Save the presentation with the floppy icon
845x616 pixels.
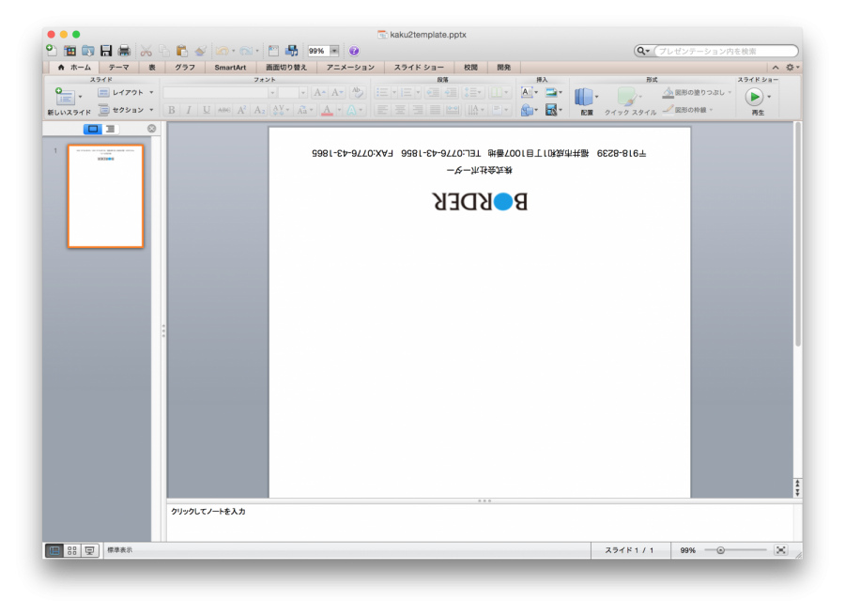[106, 51]
